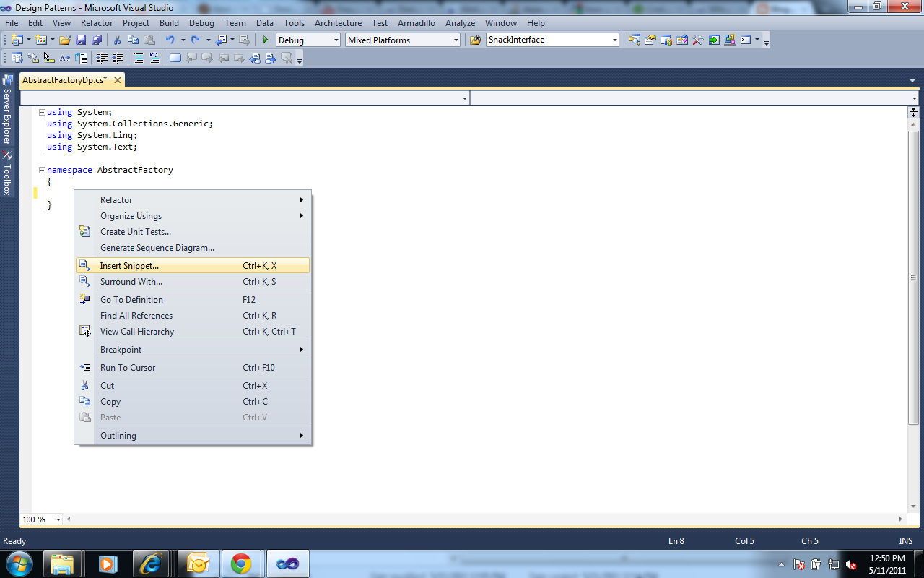Choose Surround With in context menu
924x578 pixels.
coord(193,282)
